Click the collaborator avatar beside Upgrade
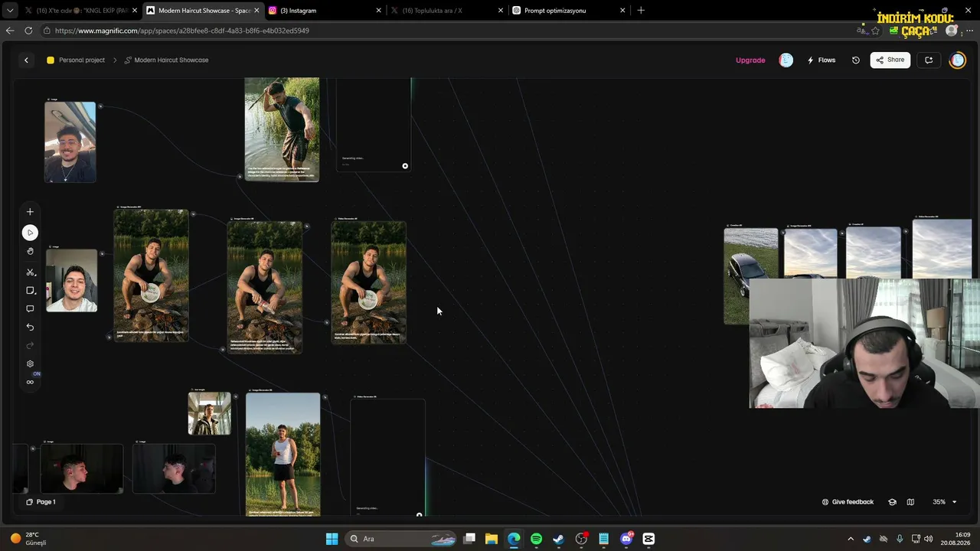The image size is (980, 551). [x=786, y=60]
